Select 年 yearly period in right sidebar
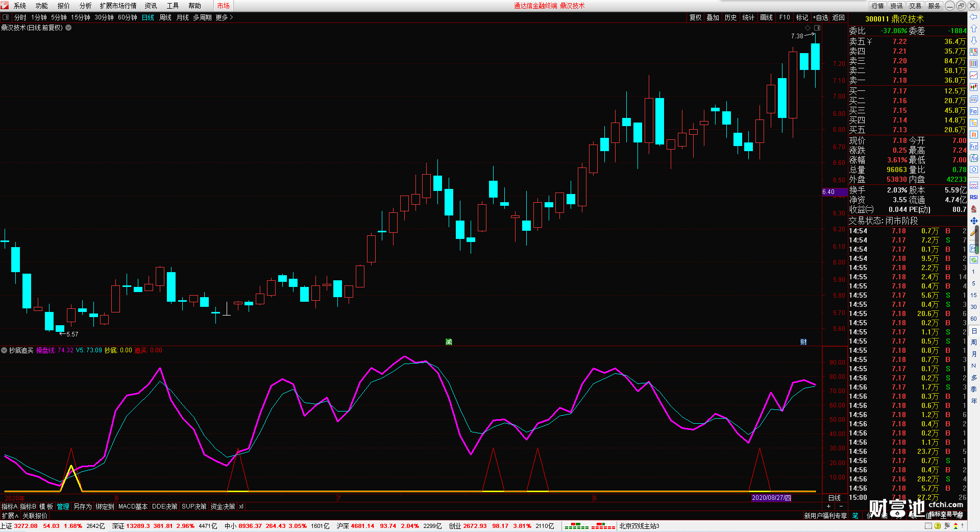This screenshot has height=532, width=980. tap(974, 401)
